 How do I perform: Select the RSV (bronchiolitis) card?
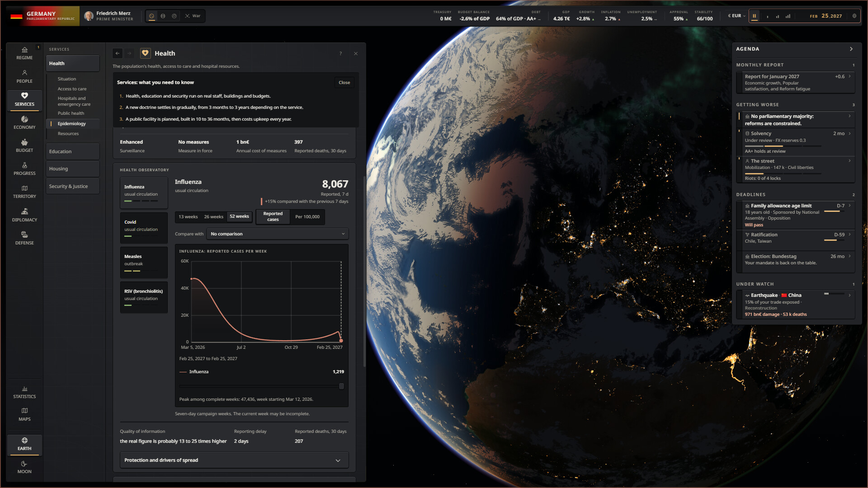click(x=144, y=297)
